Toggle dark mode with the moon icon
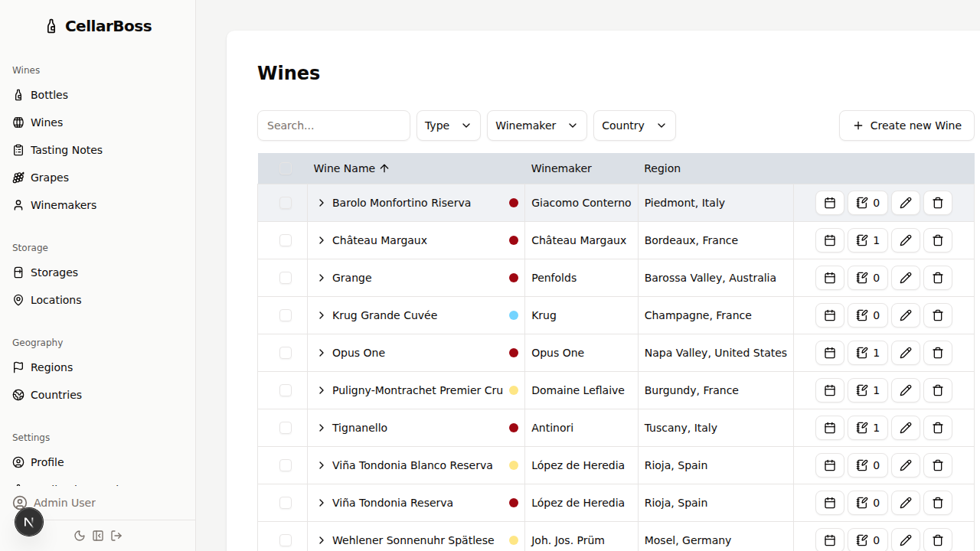Image resolution: width=980 pixels, height=551 pixels. [80, 536]
